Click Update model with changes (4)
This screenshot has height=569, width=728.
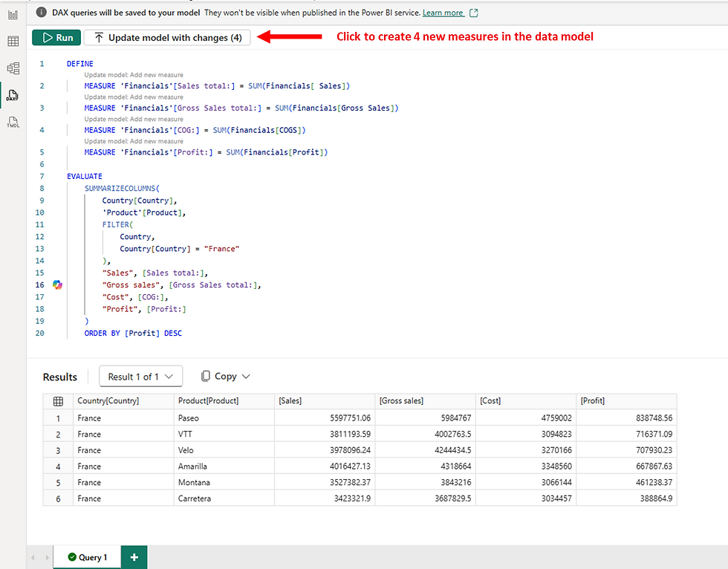tap(167, 38)
